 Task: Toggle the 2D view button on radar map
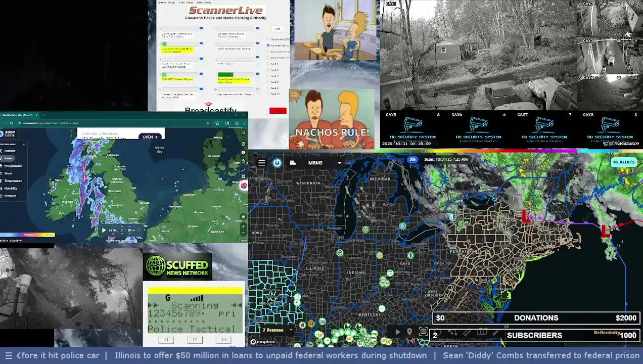click(x=412, y=160)
